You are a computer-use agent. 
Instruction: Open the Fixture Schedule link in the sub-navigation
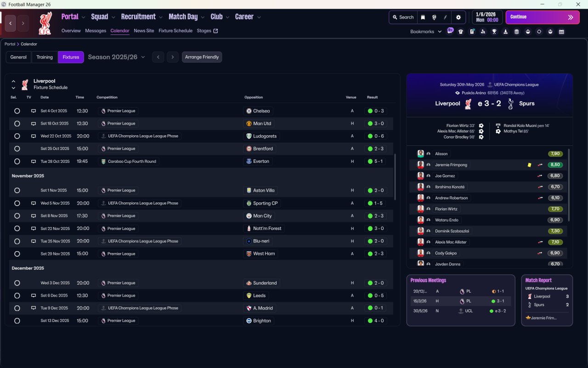pyautogui.click(x=175, y=31)
